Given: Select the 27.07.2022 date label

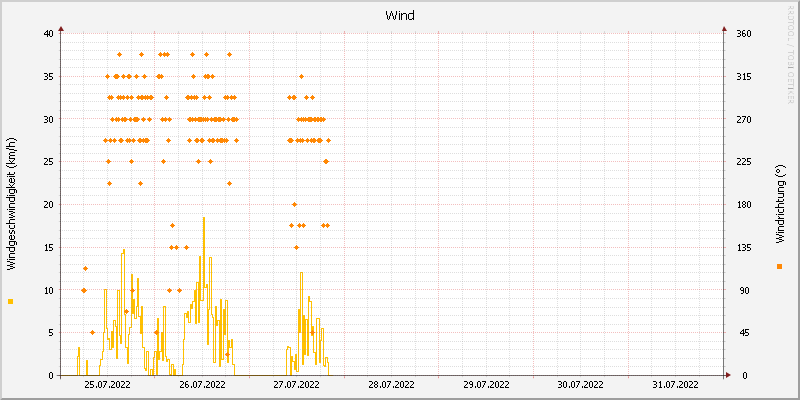Looking at the screenshot, I should click(x=297, y=384).
